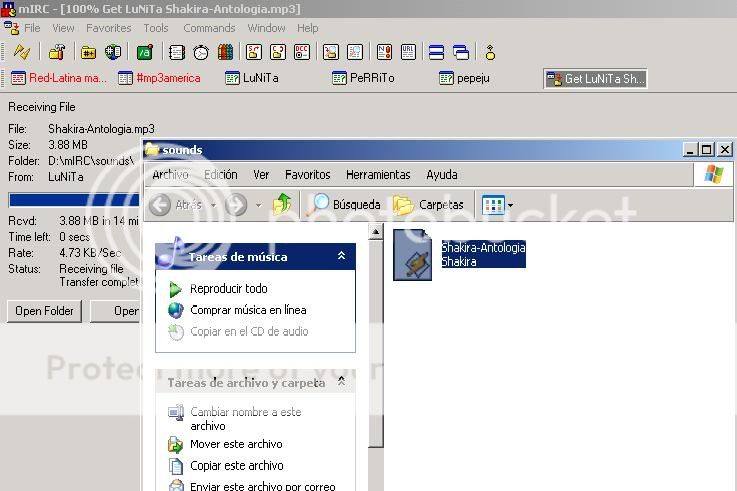Viewport: 737px width, 491px height.
Task: Open Ver menu in sounds window
Action: click(x=261, y=175)
